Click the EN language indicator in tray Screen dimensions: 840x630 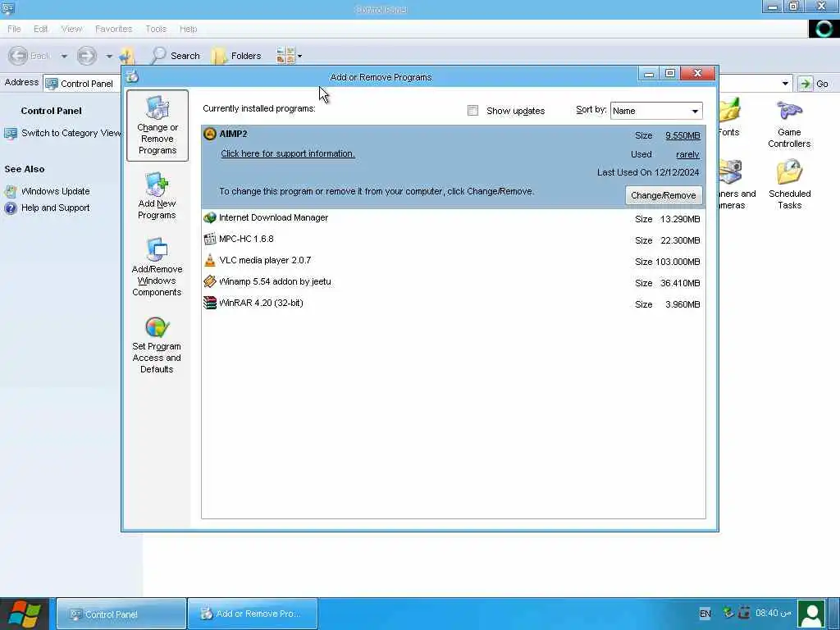point(705,614)
